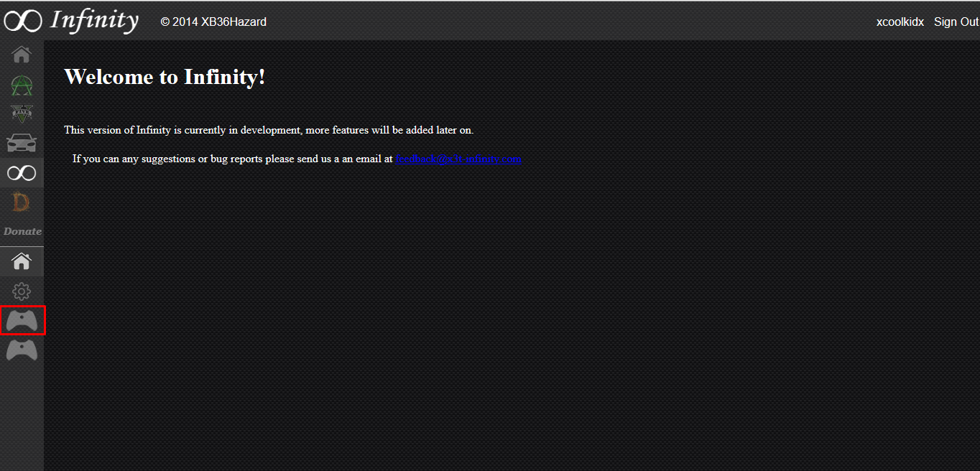Open the xcoolkidx user profile link

pyautogui.click(x=900, y=22)
